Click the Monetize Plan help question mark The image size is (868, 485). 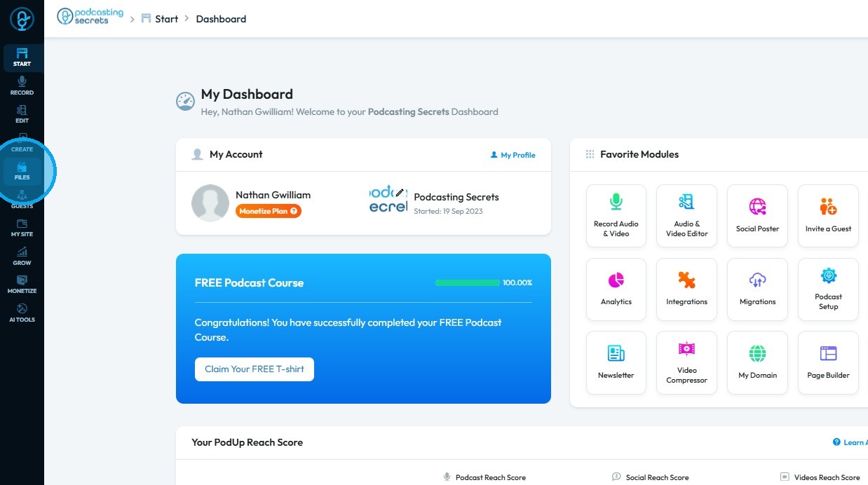coord(294,211)
